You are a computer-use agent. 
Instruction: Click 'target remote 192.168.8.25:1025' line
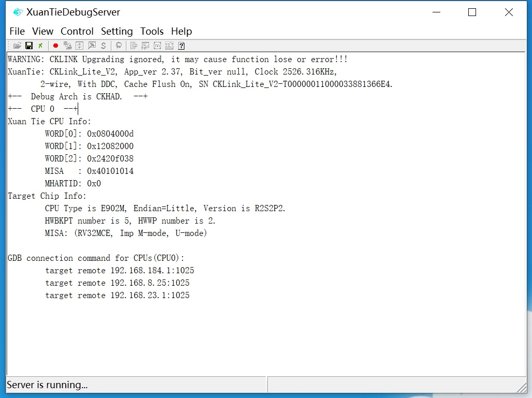click(x=118, y=283)
